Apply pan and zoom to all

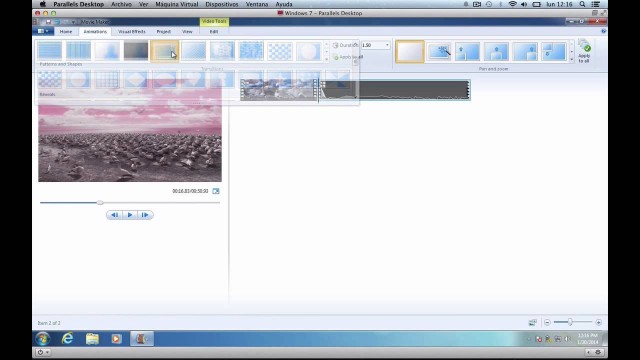pyautogui.click(x=584, y=52)
